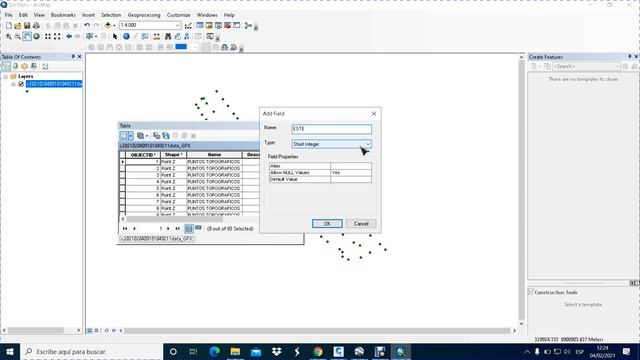Click the Allow NULL Values property cell
640x360 pixels.
tap(351, 173)
